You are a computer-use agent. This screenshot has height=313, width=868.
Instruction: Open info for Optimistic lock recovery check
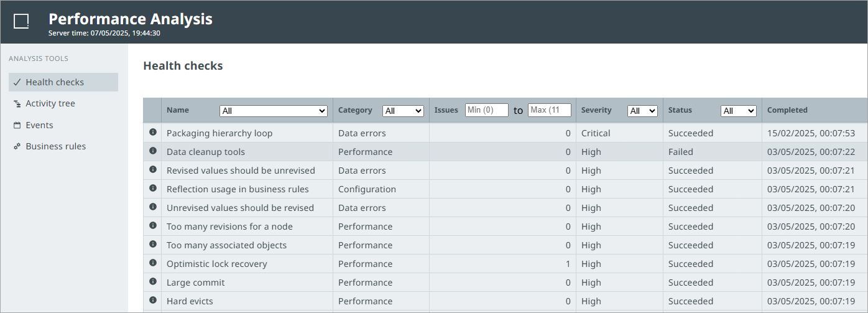[x=152, y=263]
